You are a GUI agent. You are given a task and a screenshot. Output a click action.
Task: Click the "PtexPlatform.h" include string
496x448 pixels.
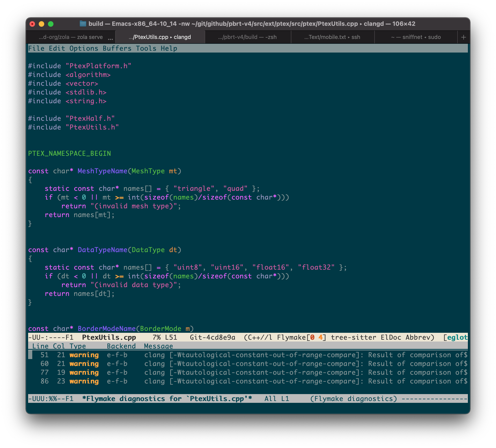click(98, 66)
